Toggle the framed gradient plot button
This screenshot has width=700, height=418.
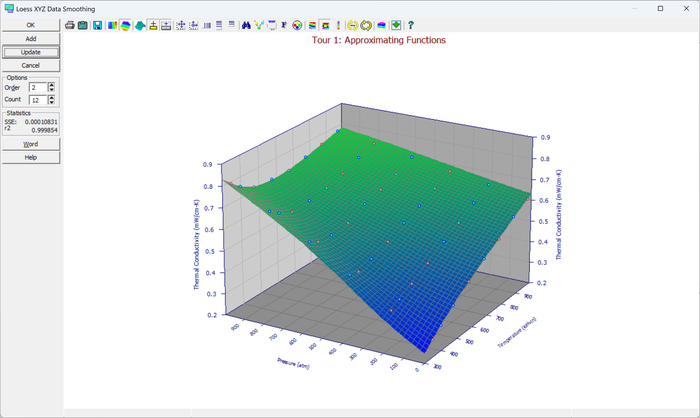[325, 25]
